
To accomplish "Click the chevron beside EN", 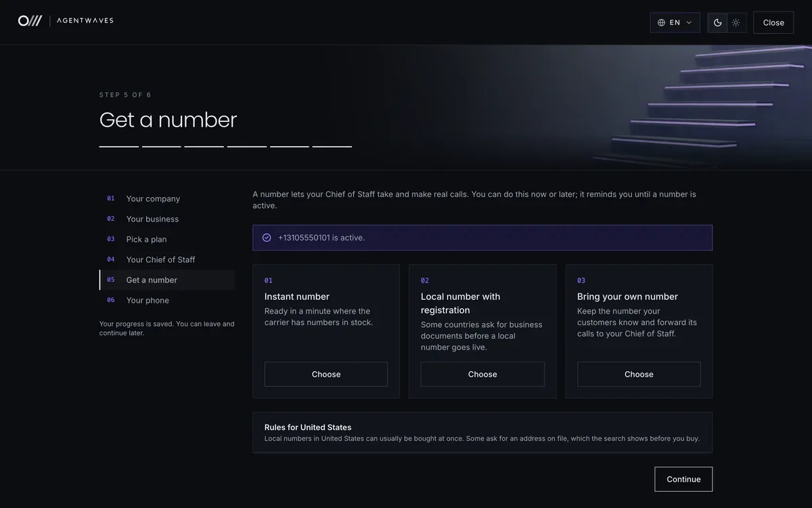I will [x=689, y=22].
